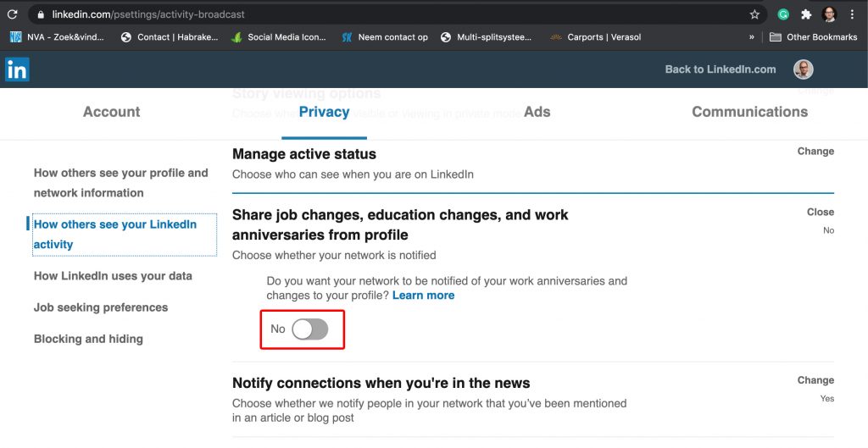
Task: Select Blocking and hiding in sidebar
Action: pos(88,339)
